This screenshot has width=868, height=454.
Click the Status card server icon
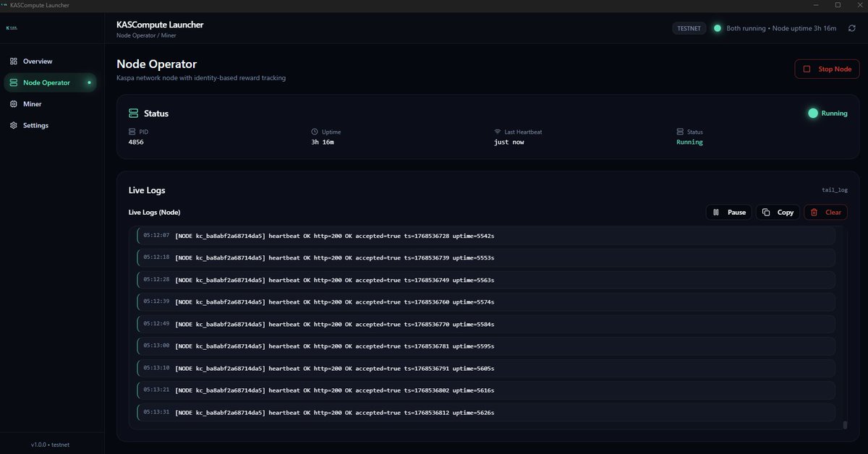(x=133, y=113)
